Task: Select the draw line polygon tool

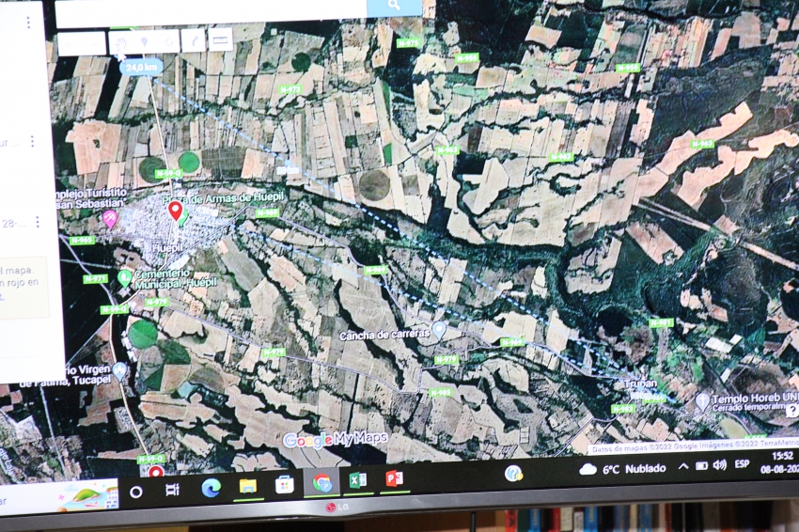Action: (x=168, y=41)
